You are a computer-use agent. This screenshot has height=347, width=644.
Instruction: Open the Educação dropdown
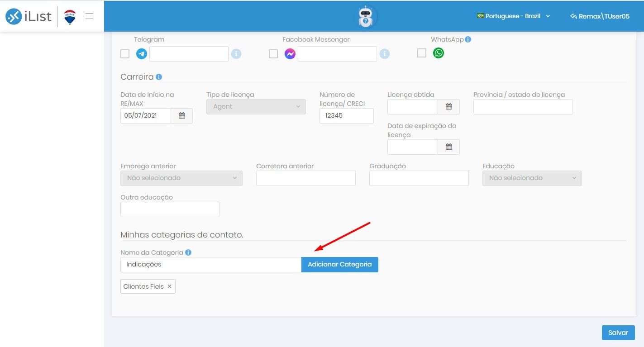pos(532,178)
